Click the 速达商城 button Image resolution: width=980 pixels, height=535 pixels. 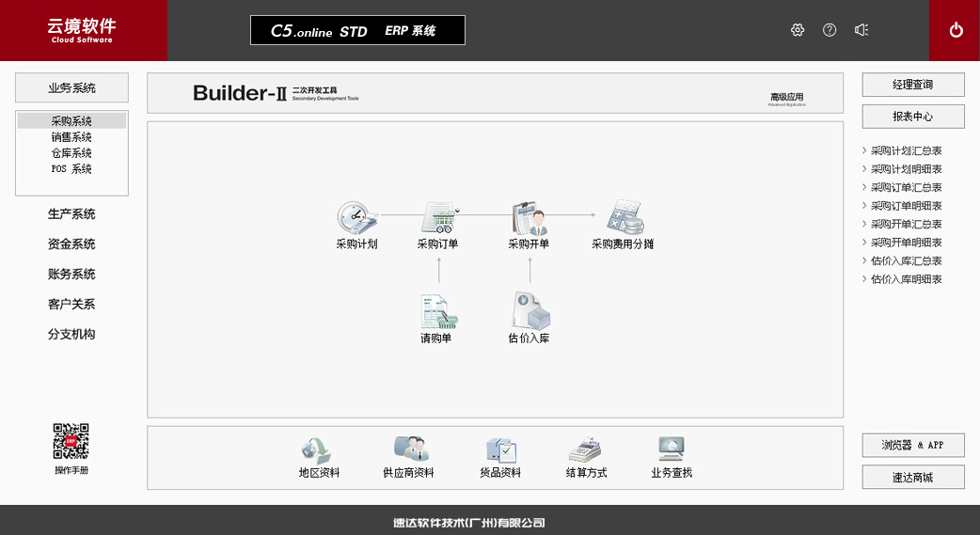click(x=913, y=477)
